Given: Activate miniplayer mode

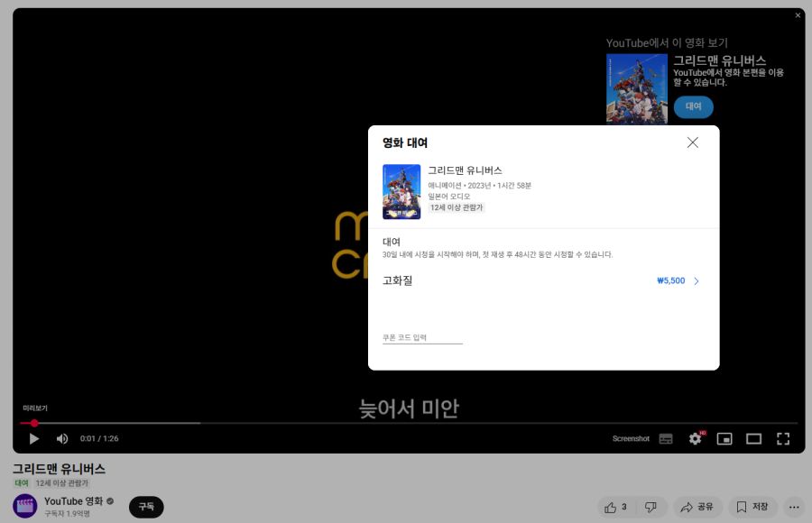Looking at the screenshot, I should [724, 438].
